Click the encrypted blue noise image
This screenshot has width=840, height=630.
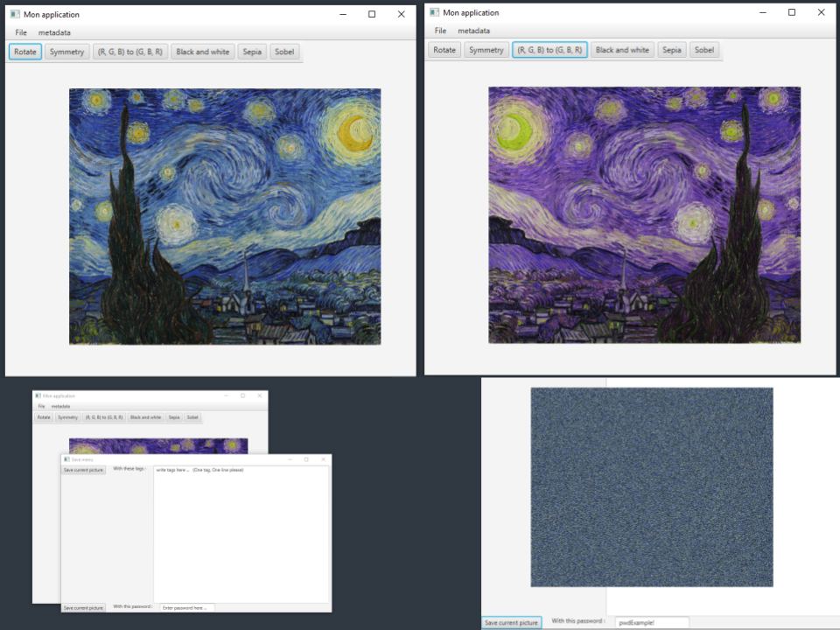(x=652, y=486)
